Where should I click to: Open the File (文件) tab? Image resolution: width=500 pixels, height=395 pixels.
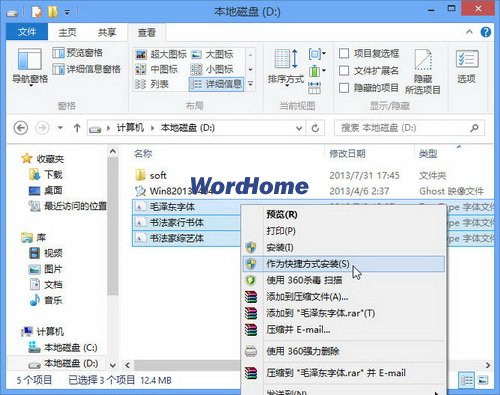[27, 32]
